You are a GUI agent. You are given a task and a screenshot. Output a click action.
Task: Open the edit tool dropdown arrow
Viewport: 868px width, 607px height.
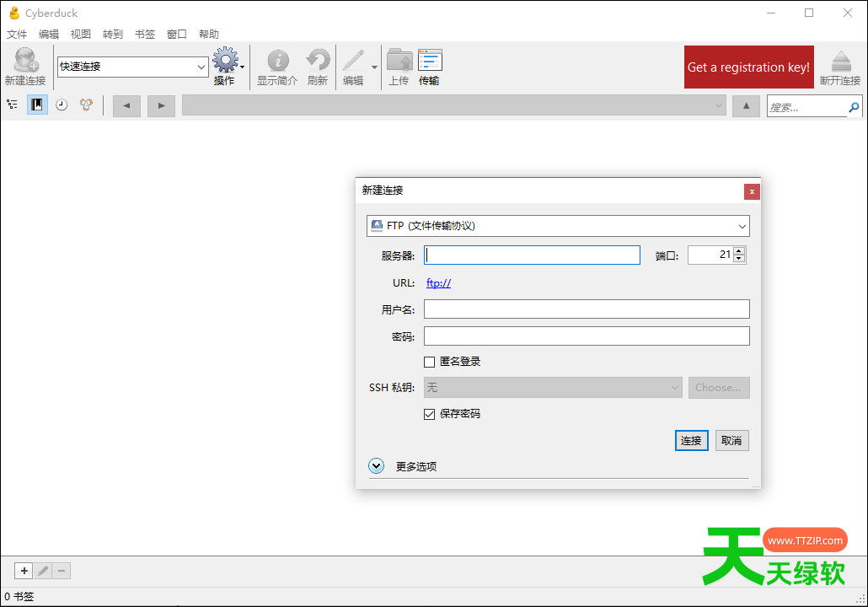[374, 67]
